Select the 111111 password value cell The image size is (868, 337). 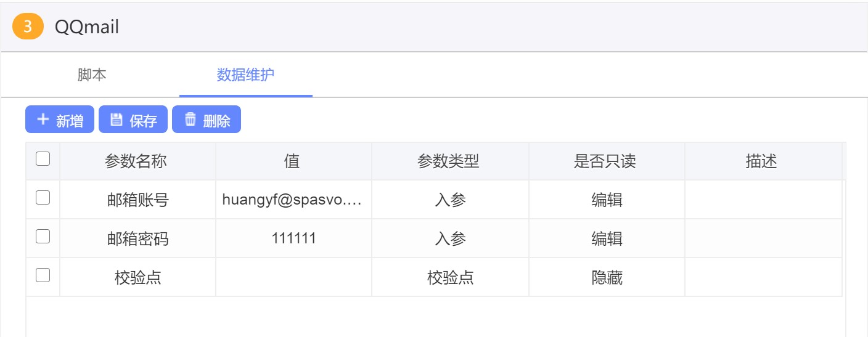pyautogui.click(x=293, y=238)
